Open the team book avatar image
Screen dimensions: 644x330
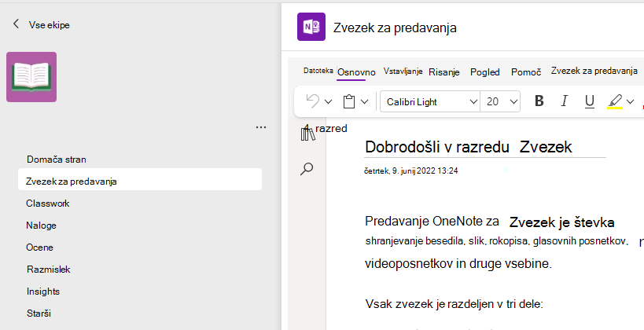click(31, 77)
